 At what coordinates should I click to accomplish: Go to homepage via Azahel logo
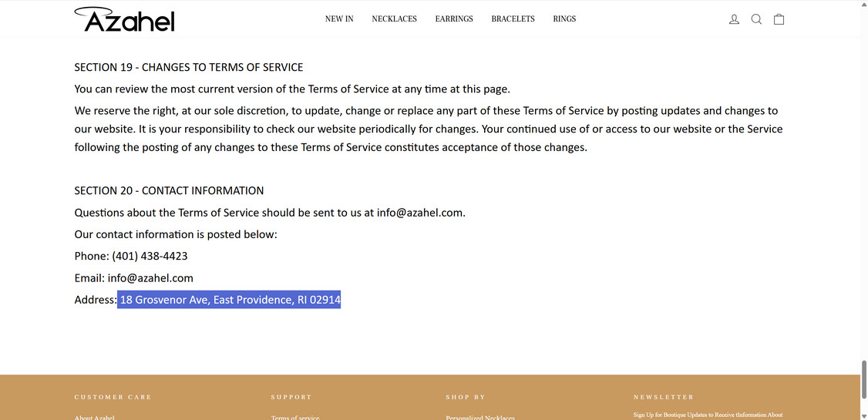125,19
